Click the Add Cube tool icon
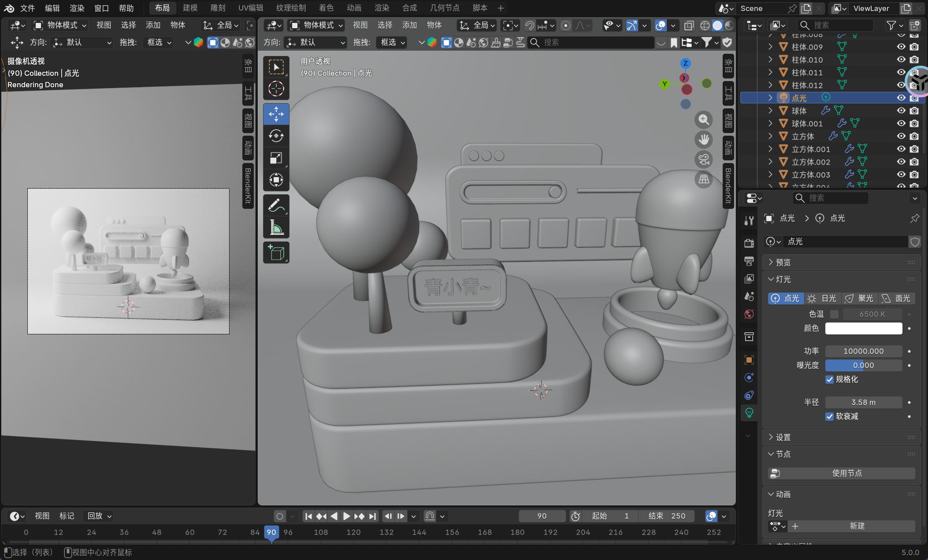Screen dimensions: 928x560 click(276, 253)
